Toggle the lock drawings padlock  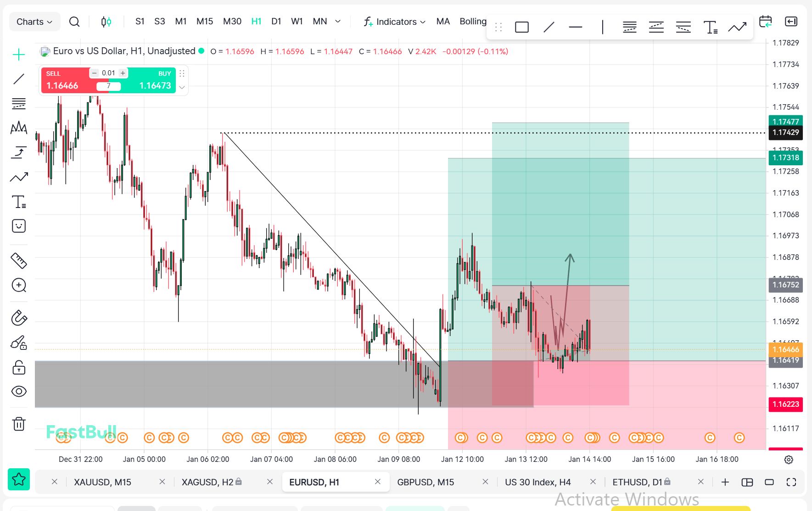click(19, 367)
